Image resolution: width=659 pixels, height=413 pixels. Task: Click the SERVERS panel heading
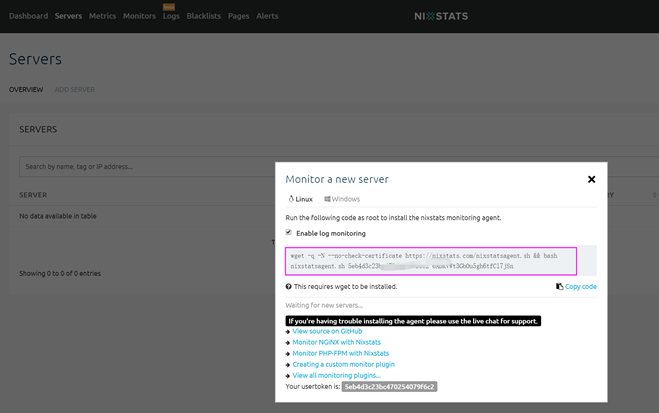pos(38,129)
